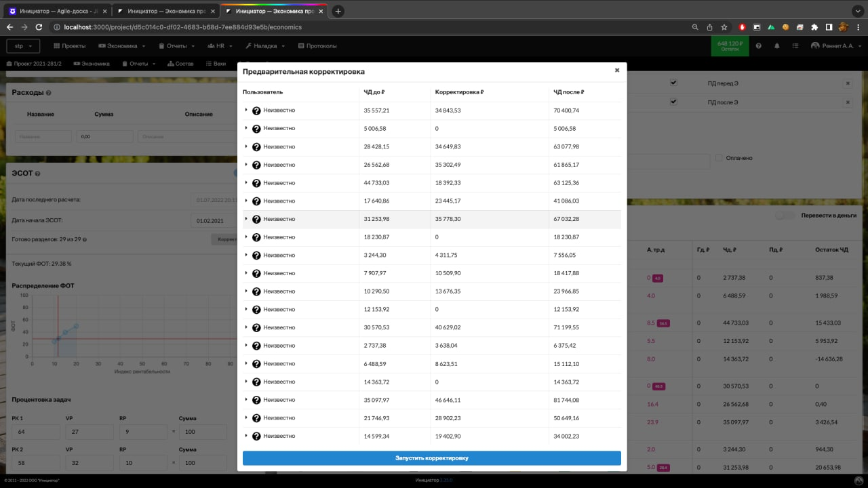Open Наладка dropdown menu

tap(265, 46)
